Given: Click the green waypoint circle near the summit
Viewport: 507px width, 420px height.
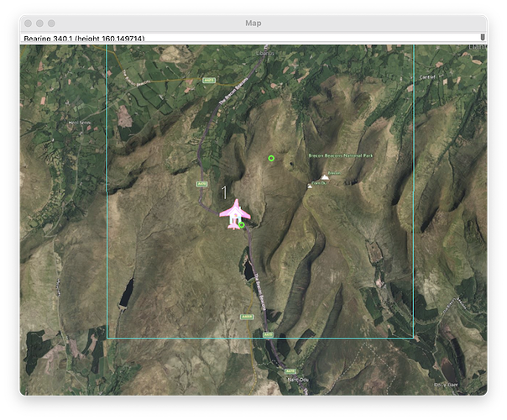Looking at the screenshot, I should pyautogui.click(x=271, y=158).
